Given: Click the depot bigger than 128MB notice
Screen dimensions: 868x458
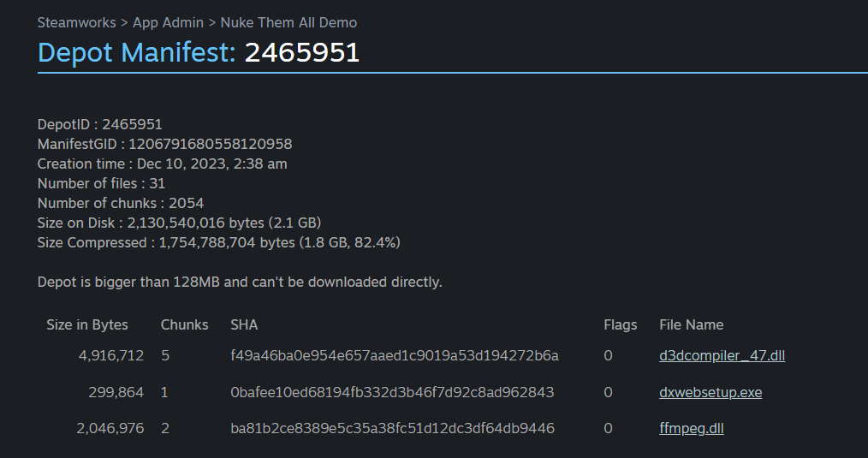Looking at the screenshot, I should pyautogui.click(x=240, y=282).
